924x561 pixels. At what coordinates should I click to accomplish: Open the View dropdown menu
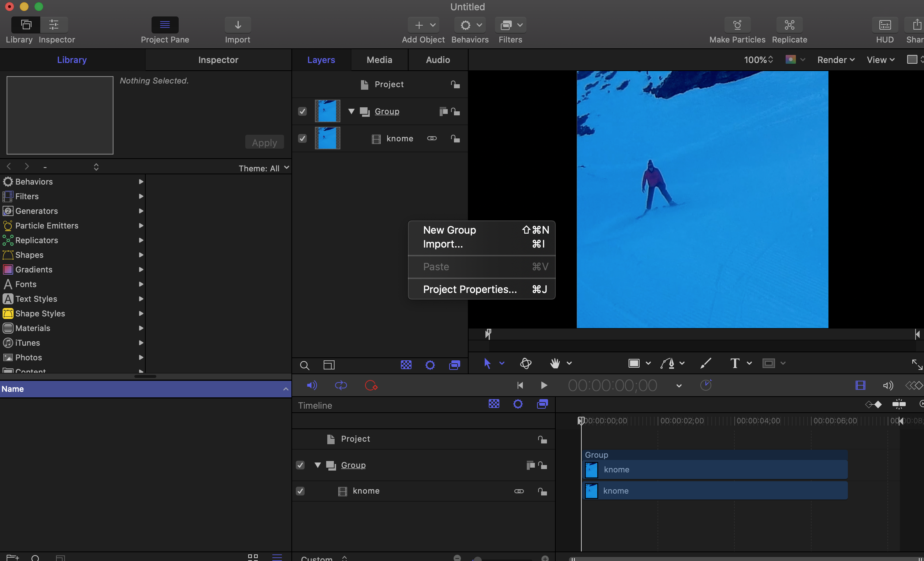pyautogui.click(x=880, y=60)
